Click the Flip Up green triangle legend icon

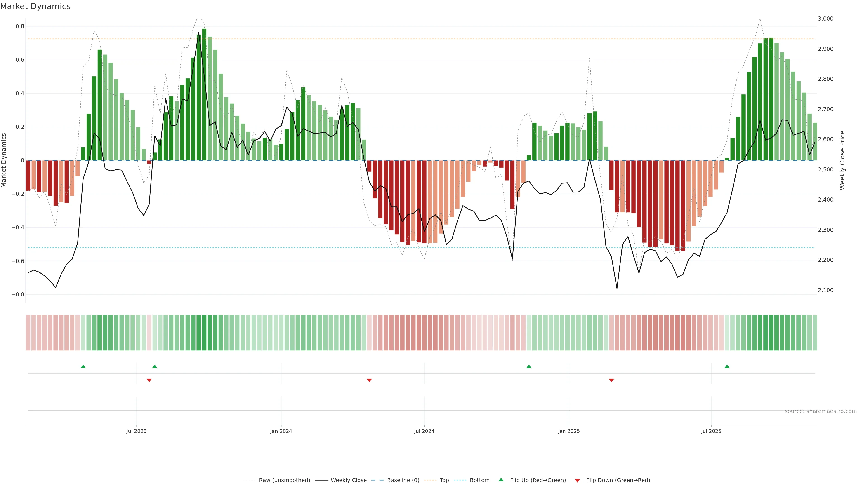(501, 480)
